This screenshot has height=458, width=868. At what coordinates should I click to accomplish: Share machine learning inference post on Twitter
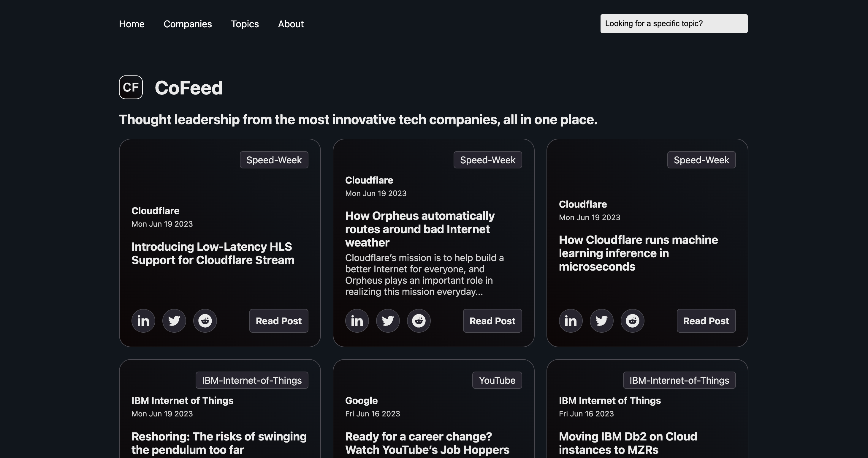tap(601, 321)
